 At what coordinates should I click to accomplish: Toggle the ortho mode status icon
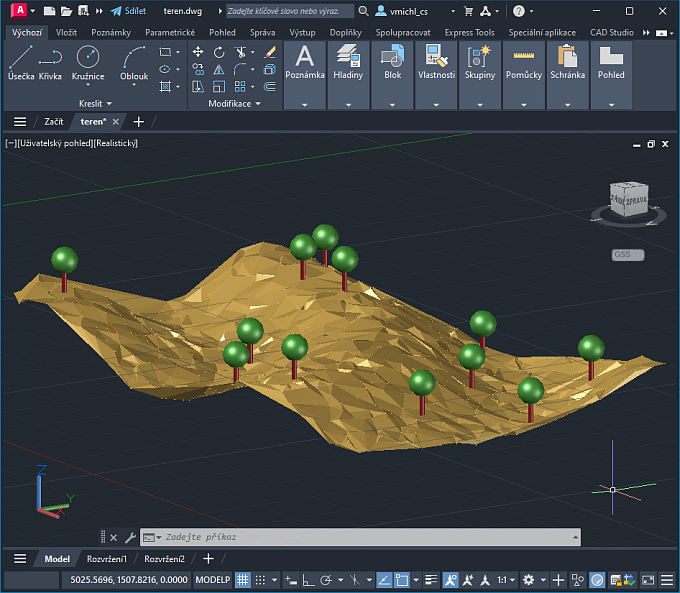pos(307,580)
